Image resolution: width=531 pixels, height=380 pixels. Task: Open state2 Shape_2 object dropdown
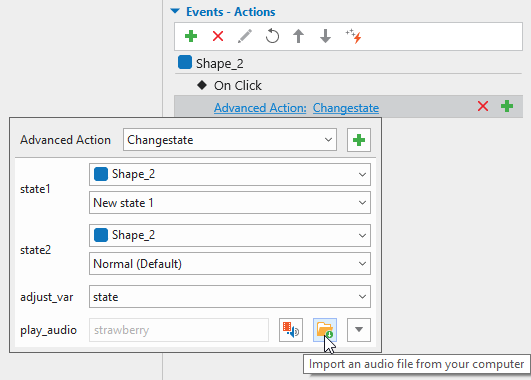[x=230, y=235]
